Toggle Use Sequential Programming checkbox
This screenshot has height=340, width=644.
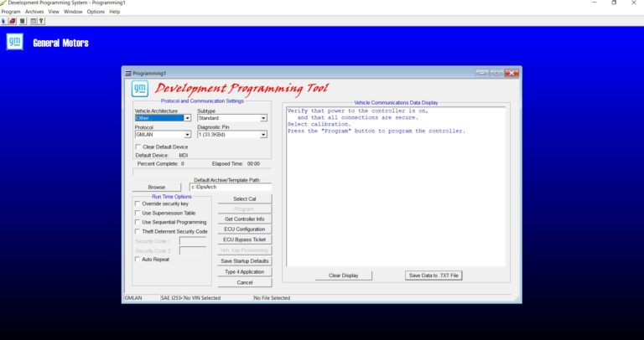tap(138, 222)
